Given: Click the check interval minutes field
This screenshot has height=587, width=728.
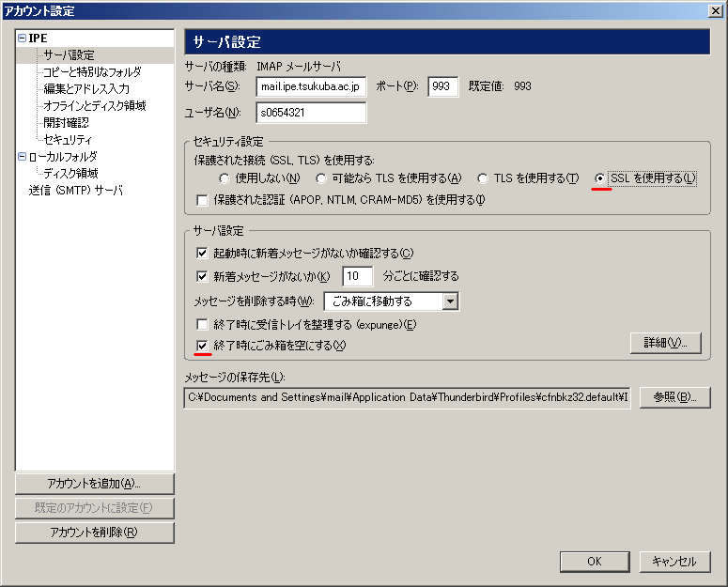Looking at the screenshot, I should coord(357,276).
